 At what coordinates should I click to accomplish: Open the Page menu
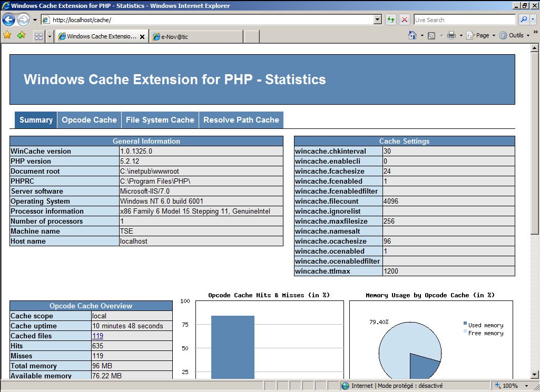click(481, 35)
